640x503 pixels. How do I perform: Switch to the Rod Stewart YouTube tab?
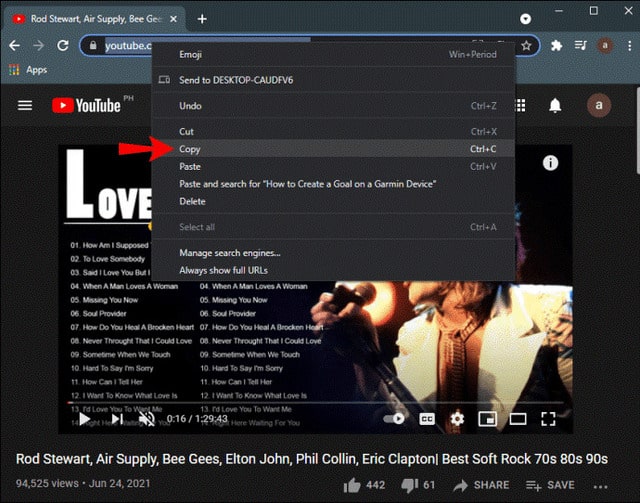click(94, 19)
